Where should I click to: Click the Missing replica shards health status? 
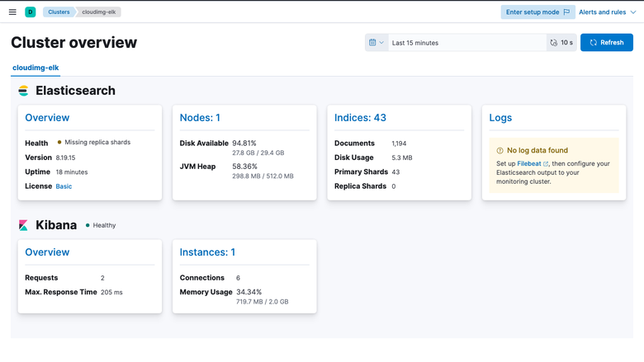tap(94, 143)
